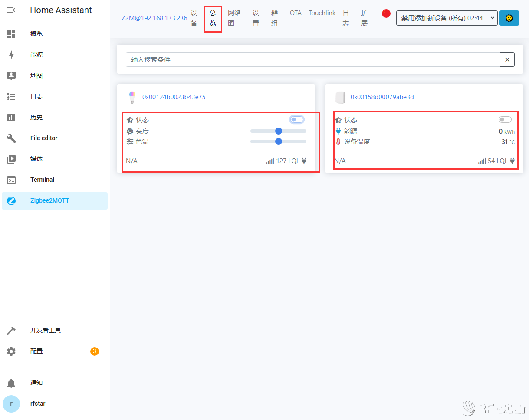
Task: Click the 0 kWh energy value
Action: coord(506,131)
